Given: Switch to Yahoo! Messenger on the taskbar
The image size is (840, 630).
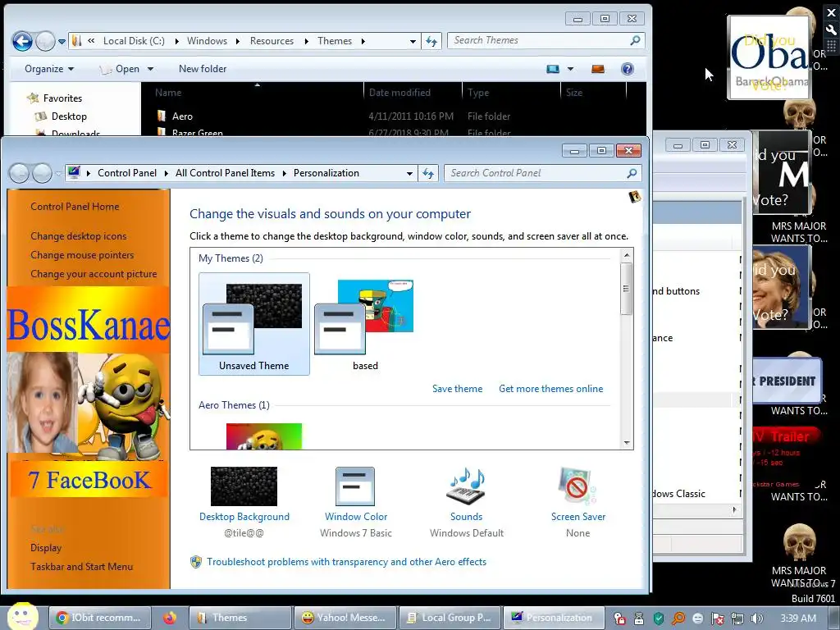Looking at the screenshot, I should tap(345, 618).
